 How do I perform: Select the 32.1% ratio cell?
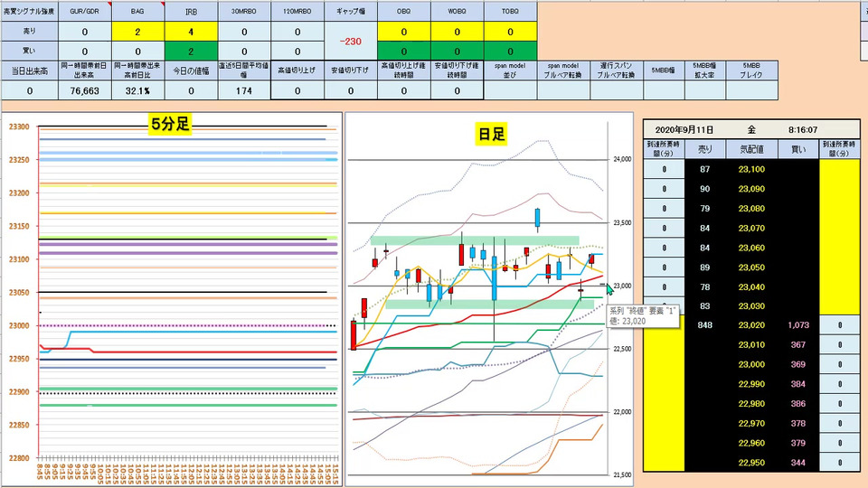coord(137,90)
